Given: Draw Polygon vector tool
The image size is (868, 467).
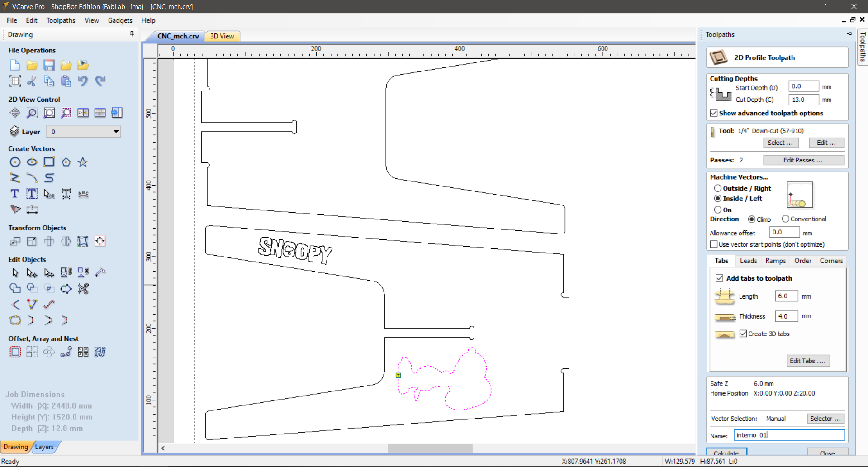Looking at the screenshot, I should [66, 162].
